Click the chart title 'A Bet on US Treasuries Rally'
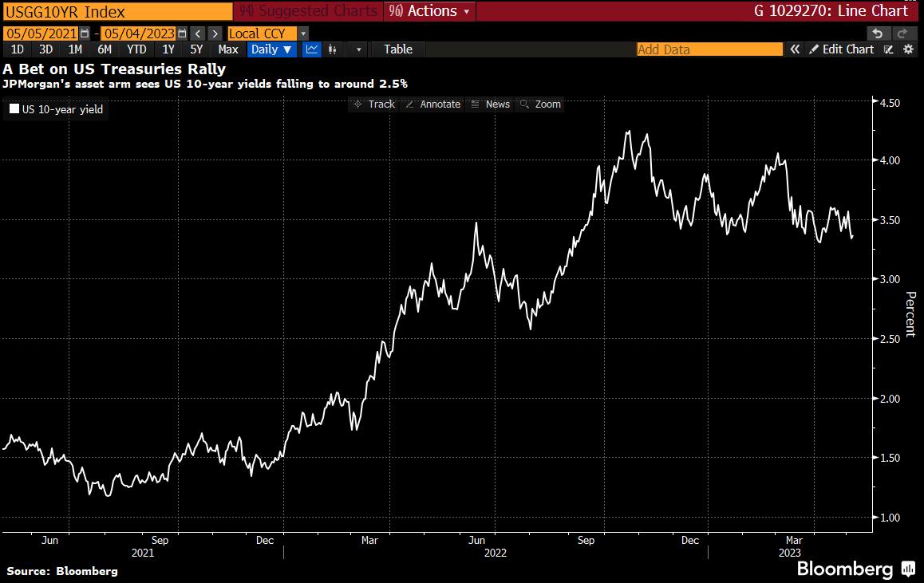 pos(114,69)
